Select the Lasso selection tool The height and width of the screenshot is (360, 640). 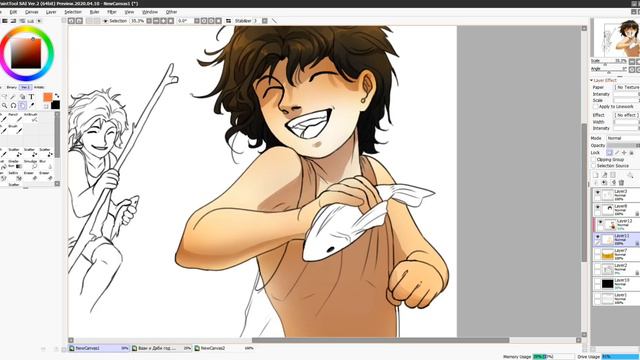coord(4,97)
